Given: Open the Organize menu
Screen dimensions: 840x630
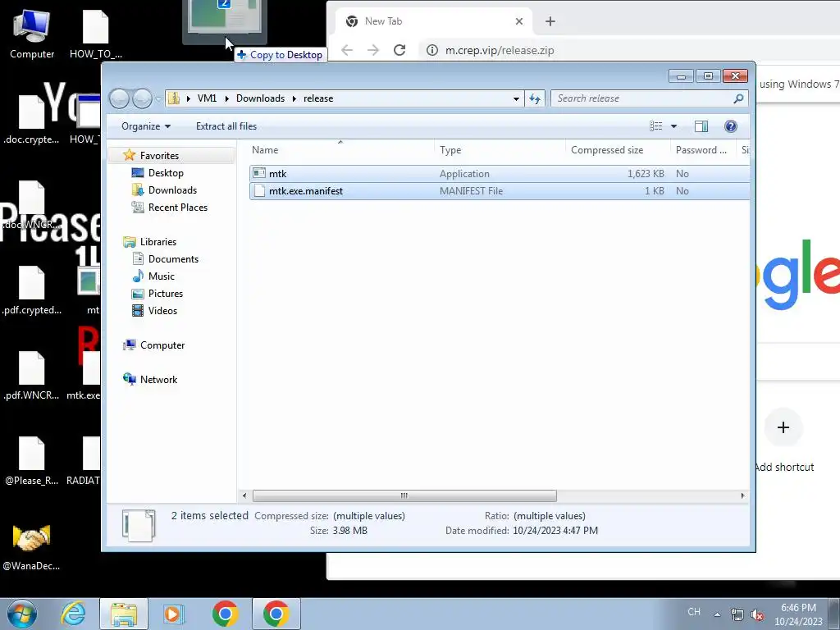Looking at the screenshot, I should tap(146, 126).
